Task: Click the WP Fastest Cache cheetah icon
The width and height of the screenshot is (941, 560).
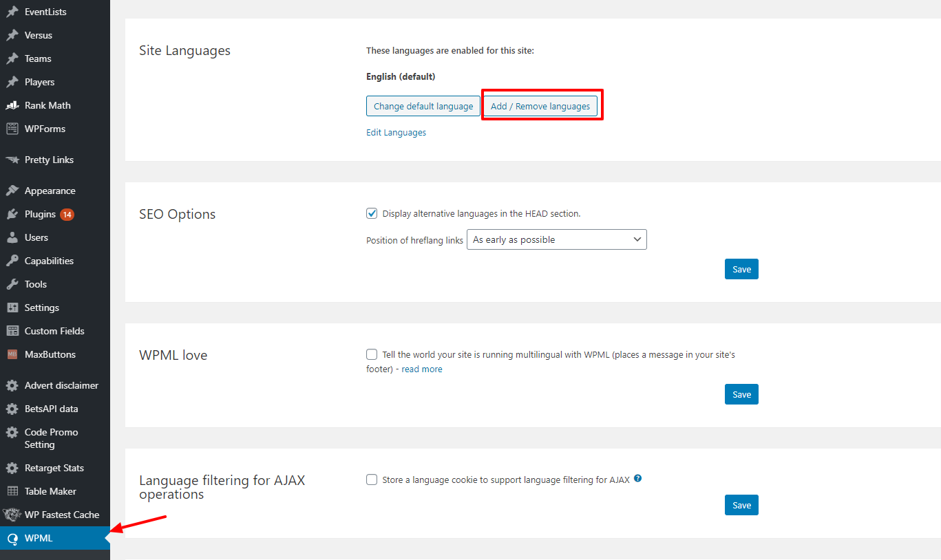Action: coord(12,515)
